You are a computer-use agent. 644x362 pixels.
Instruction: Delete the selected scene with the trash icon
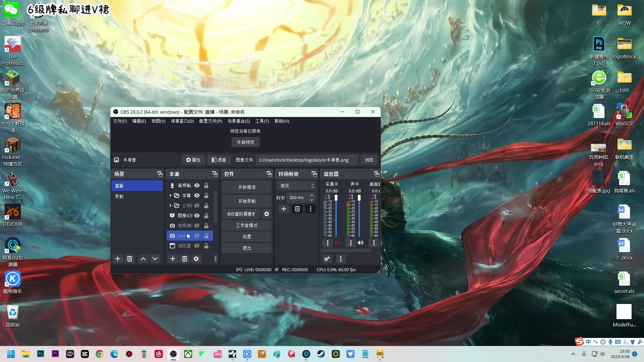tap(129, 259)
